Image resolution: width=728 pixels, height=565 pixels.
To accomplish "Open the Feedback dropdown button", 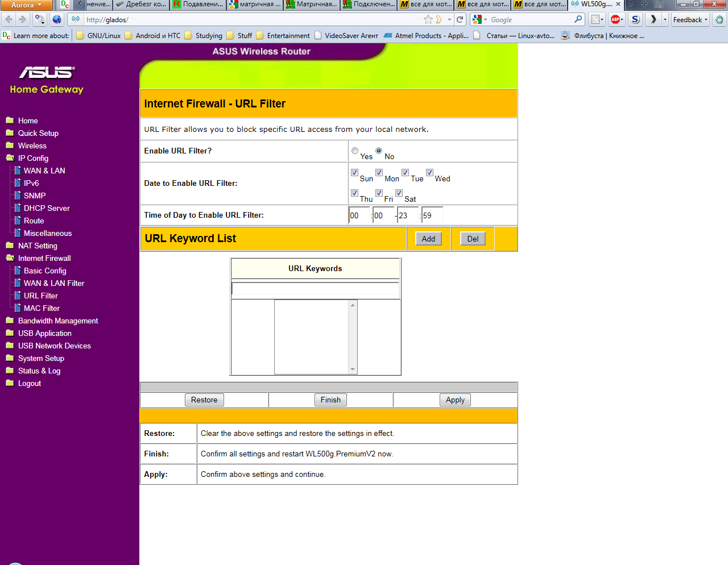I will (x=690, y=19).
